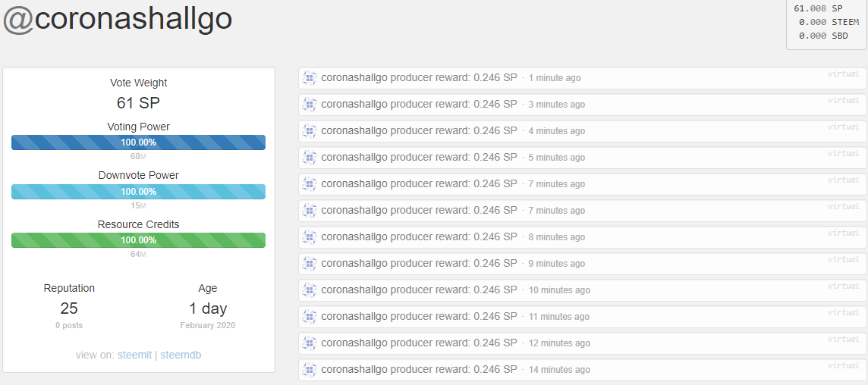Open the steemit profile link
Viewport: 868px width, 385px height.
(134, 355)
